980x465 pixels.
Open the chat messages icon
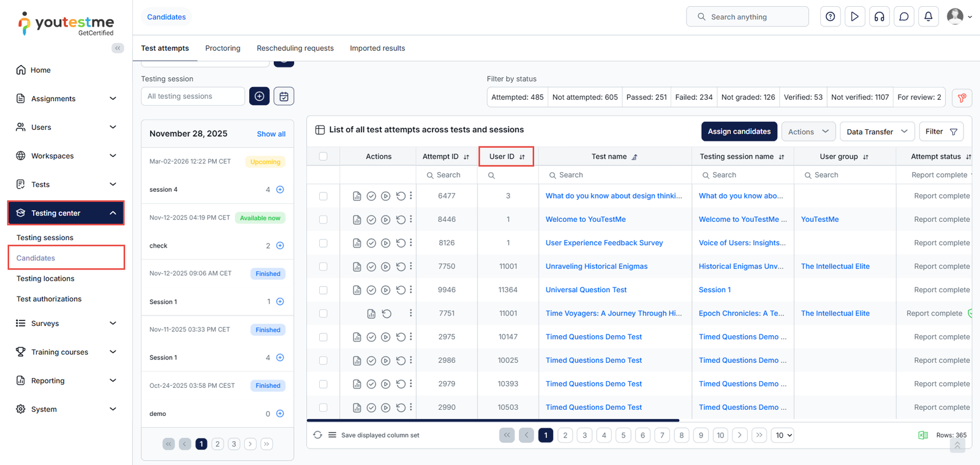903,17
